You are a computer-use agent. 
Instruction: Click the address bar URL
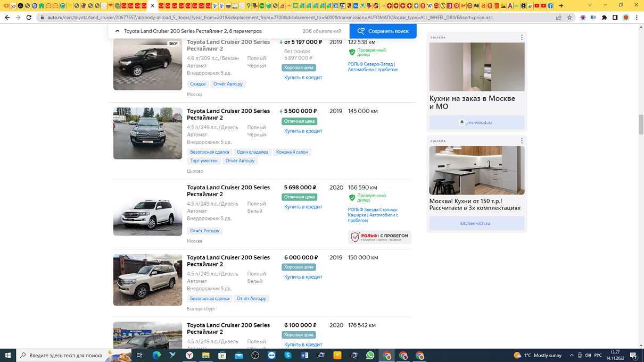pyautogui.click(x=270, y=18)
